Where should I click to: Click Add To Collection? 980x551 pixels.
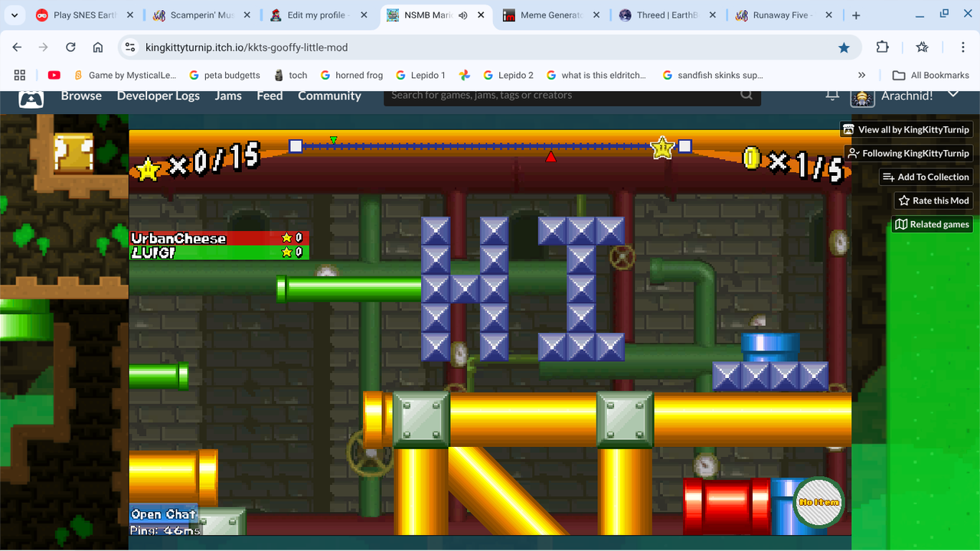tap(926, 177)
